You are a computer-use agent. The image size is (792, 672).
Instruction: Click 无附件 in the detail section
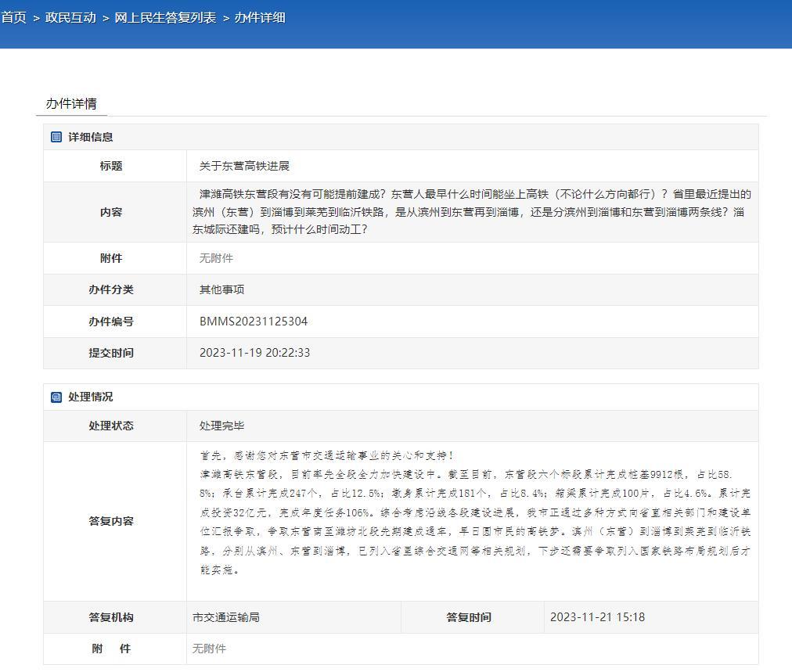[216, 258]
